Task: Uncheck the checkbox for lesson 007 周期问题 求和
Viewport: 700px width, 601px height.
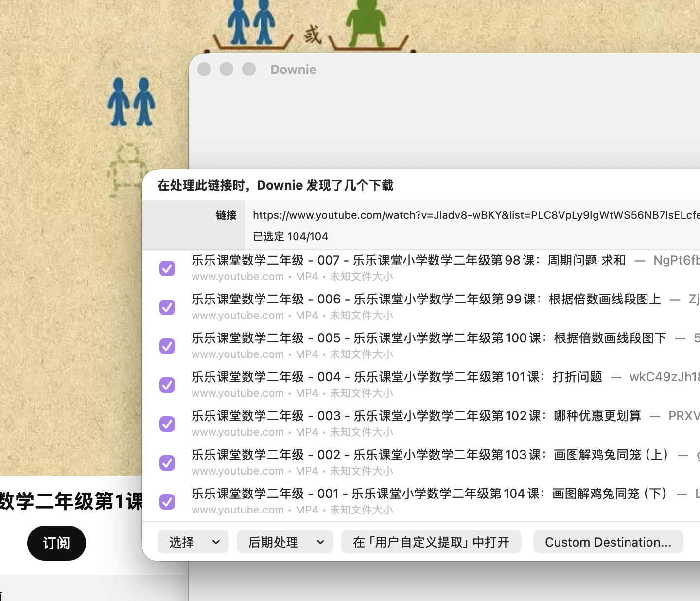Action: (167, 268)
